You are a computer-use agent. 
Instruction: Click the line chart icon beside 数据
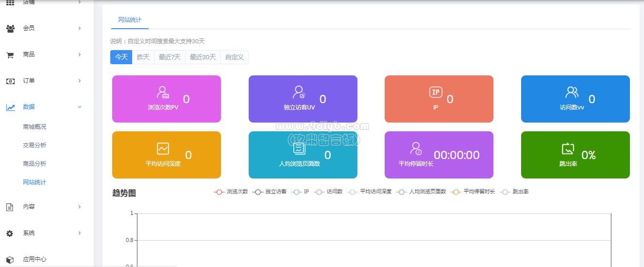click(x=10, y=107)
